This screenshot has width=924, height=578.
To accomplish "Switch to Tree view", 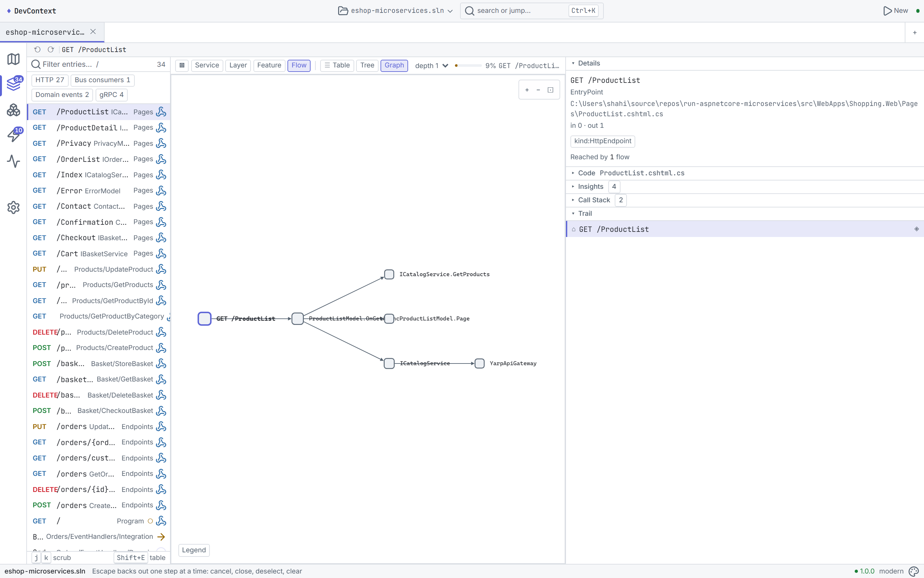I will click(x=367, y=66).
